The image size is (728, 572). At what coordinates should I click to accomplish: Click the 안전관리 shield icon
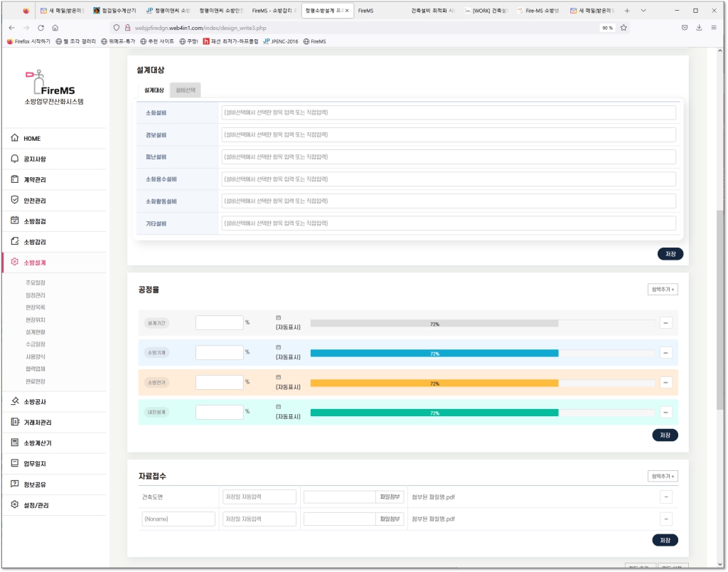pos(15,201)
